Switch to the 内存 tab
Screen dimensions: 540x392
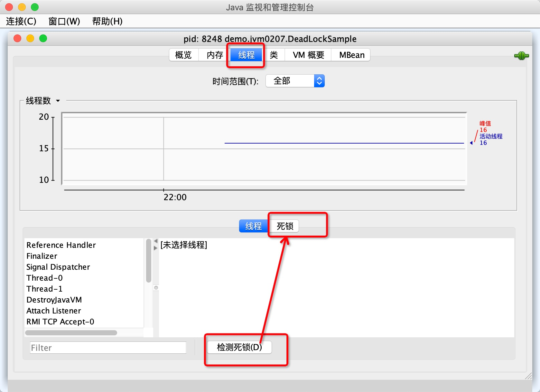(x=215, y=55)
